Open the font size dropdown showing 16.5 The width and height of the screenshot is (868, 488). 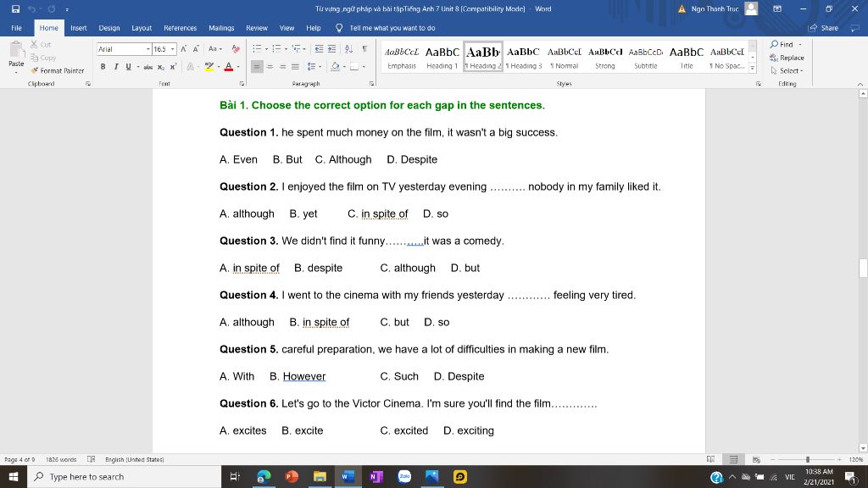173,49
